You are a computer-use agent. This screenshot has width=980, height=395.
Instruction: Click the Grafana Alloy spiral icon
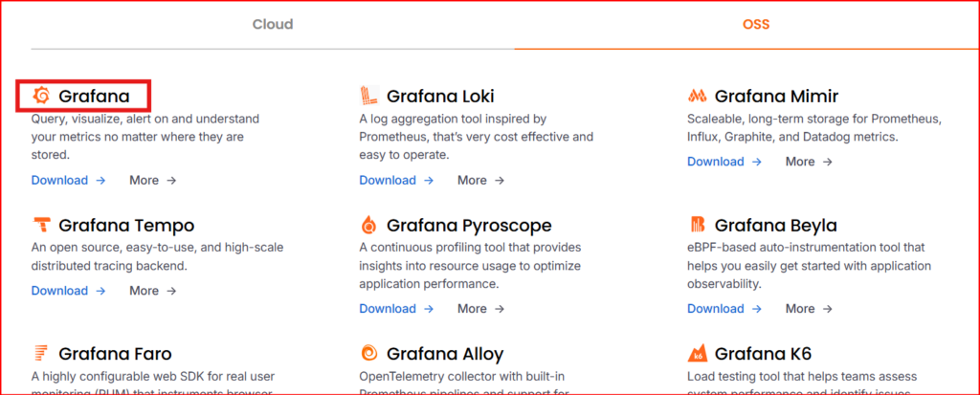369,353
